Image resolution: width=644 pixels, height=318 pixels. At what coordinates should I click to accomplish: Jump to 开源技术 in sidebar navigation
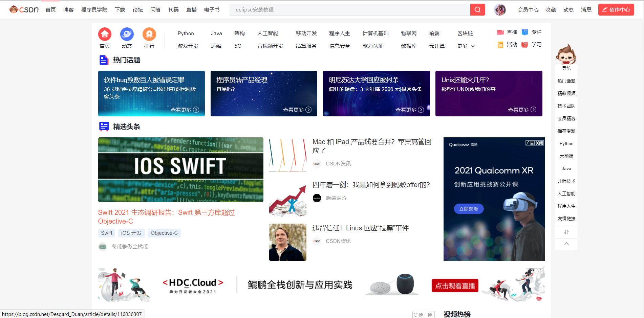(566, 181)
